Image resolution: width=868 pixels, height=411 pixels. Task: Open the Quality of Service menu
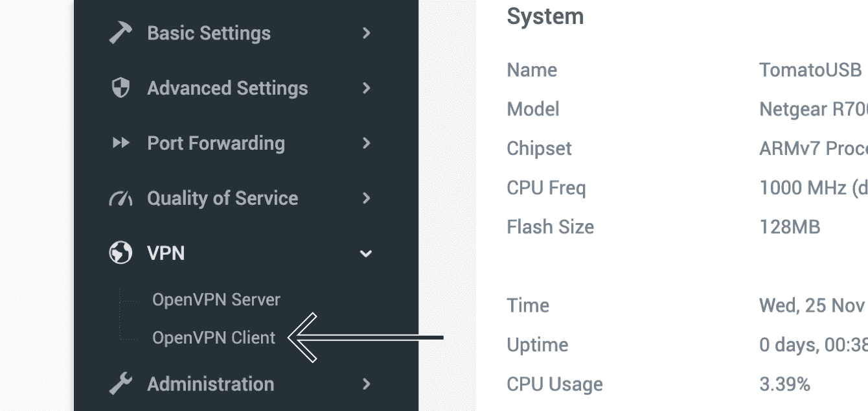tap(222, 198)
